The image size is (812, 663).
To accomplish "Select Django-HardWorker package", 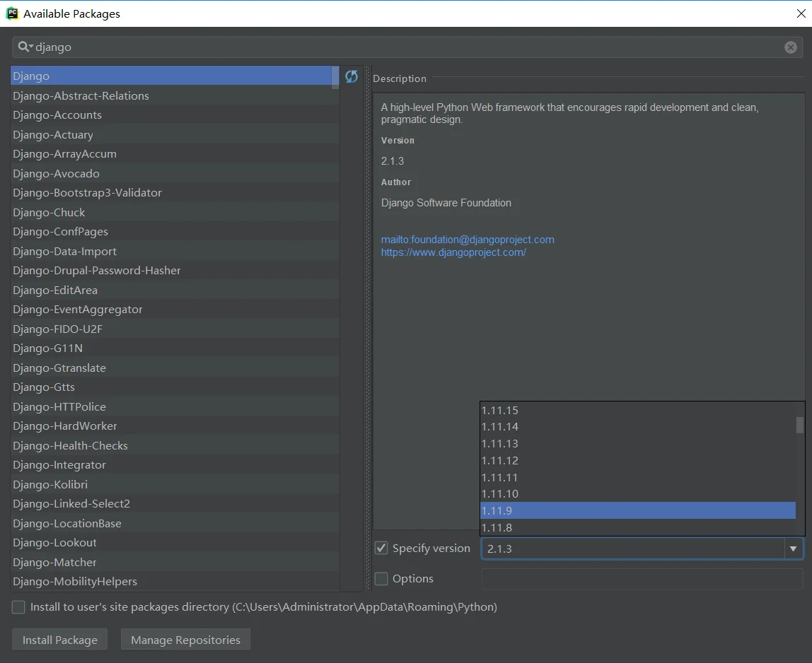I will pos(175,426).
